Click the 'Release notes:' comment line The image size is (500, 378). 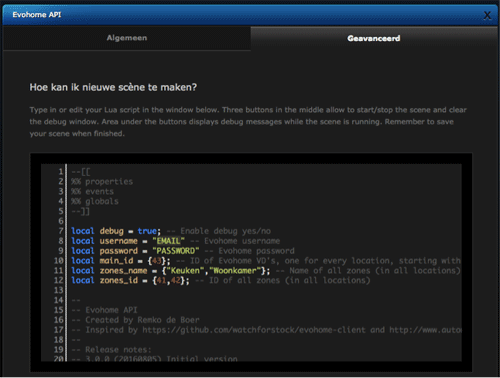pos(118,350)
